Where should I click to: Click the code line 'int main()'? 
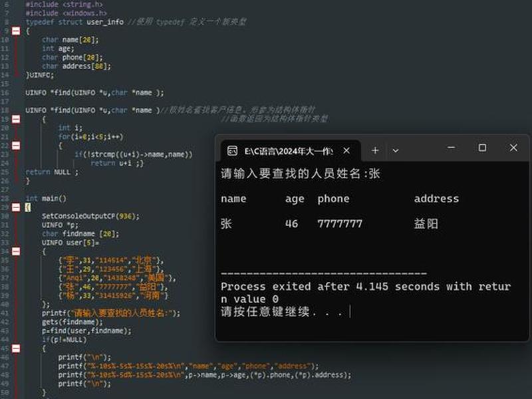tap(46, 198)
